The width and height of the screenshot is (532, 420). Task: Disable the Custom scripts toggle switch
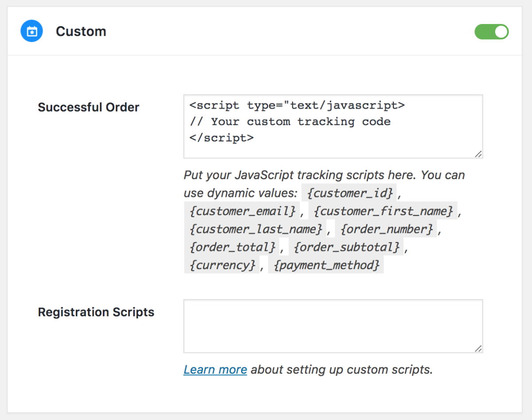[491, 31]
